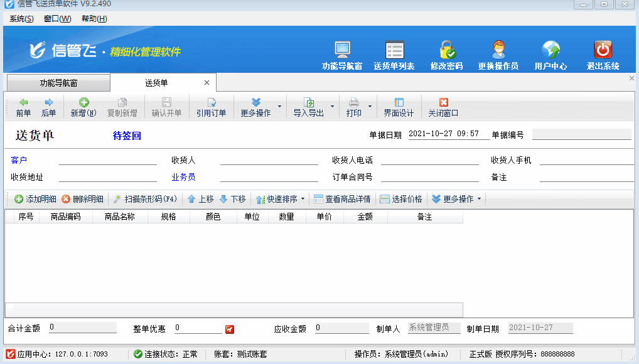Click the 扫描条形码(F4) button

pos(145,199)
